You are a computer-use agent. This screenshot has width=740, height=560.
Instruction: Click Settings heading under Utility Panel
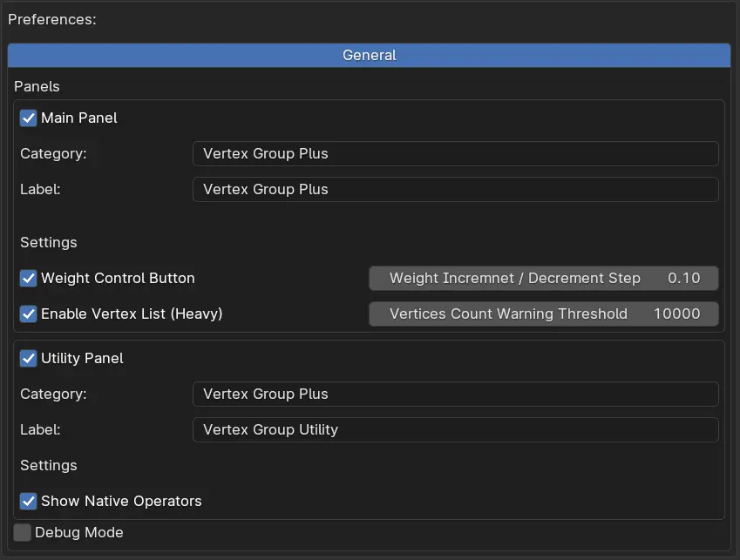(49, 465)
